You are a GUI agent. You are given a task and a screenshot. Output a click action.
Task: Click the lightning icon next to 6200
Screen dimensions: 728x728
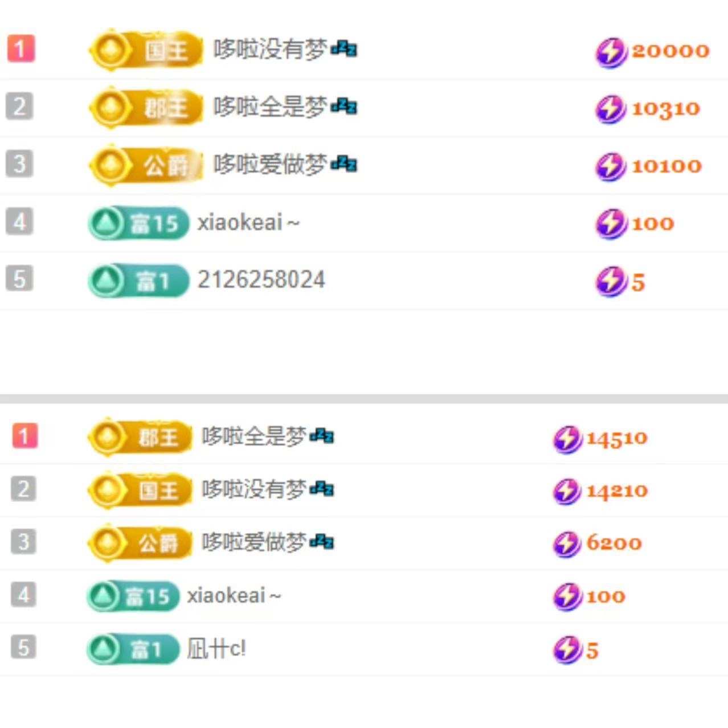tap(567, 544)
